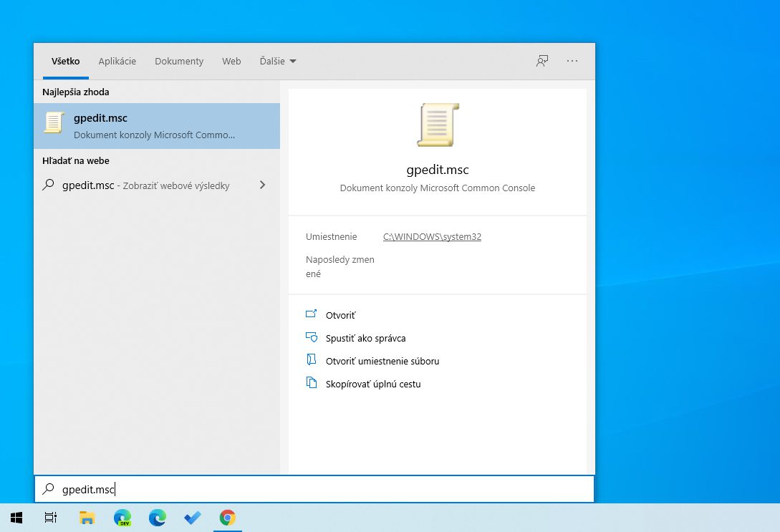This screenshot has width=780, height=532.
Task: Click the Naposledy zmenené label
Action: tap(340, 266)
